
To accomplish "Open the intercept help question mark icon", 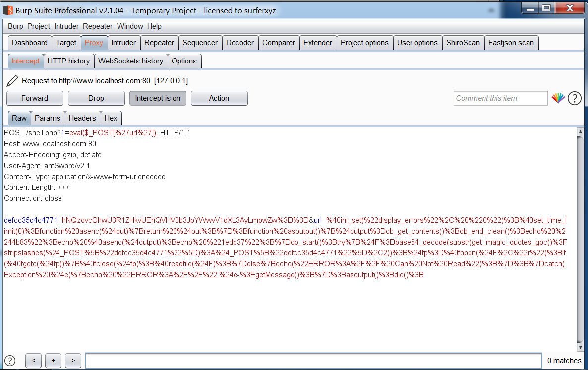I will 575,98.
